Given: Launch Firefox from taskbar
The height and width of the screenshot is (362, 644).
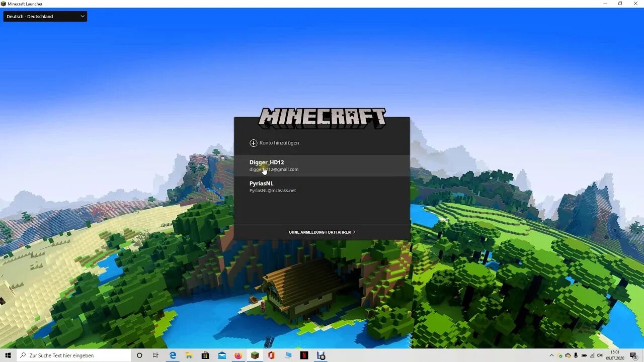Looking at the screenshot, I should (238, 355).
